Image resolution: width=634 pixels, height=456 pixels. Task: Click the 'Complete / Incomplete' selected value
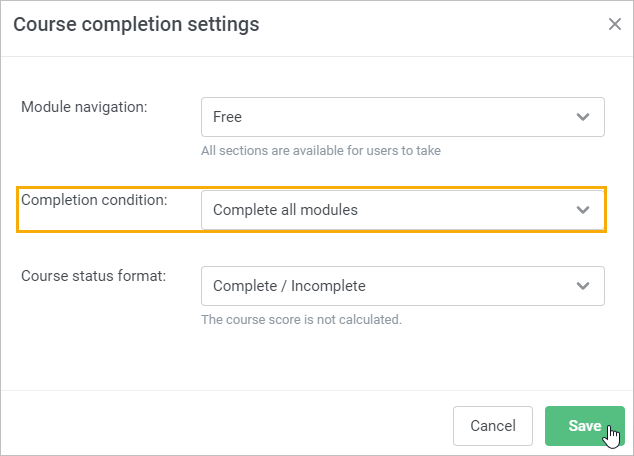(289, 286)
